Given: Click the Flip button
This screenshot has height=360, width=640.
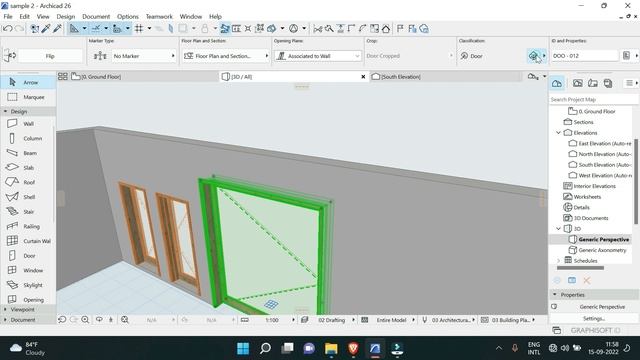Looking at the screenshot, I should point(50,56).
